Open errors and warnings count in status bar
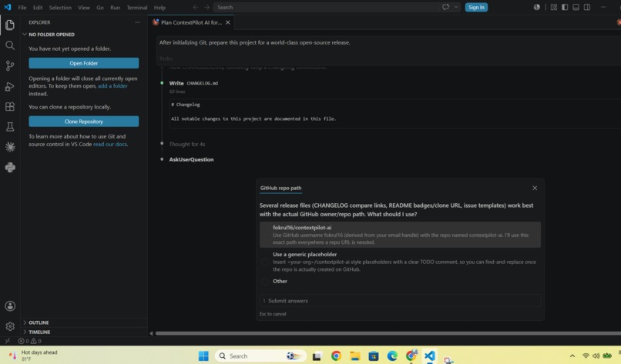The height and width of the screenshot is (364, 621). [30, 341]
